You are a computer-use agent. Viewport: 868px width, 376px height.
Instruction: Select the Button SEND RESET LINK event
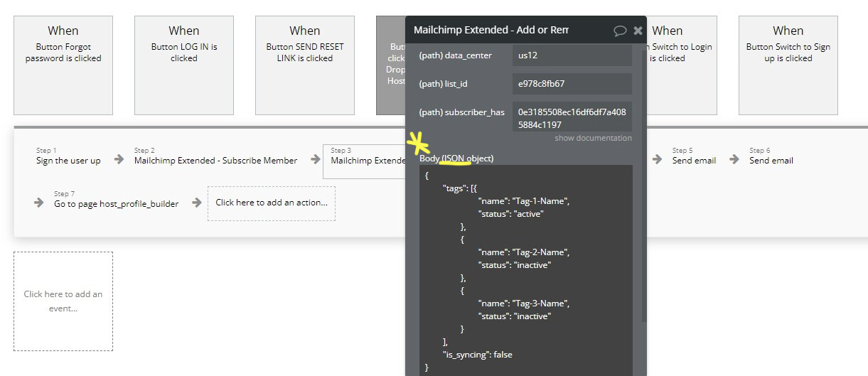tap(305, 65)
